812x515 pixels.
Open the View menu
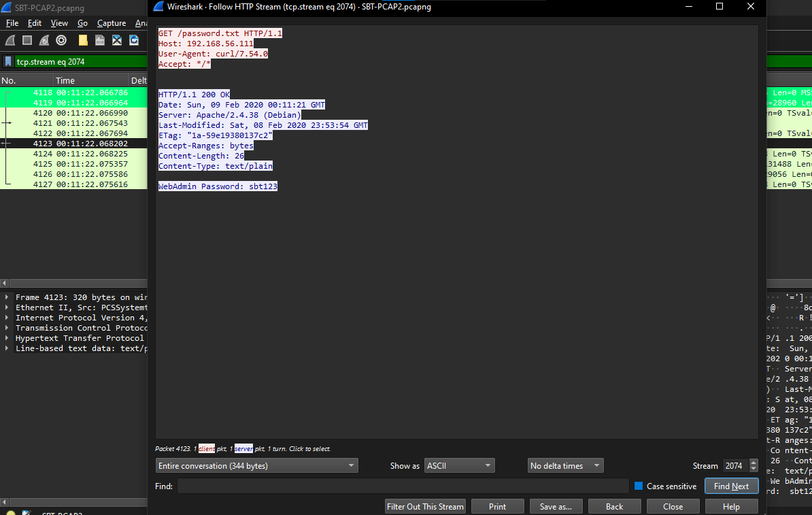point(59,23)
